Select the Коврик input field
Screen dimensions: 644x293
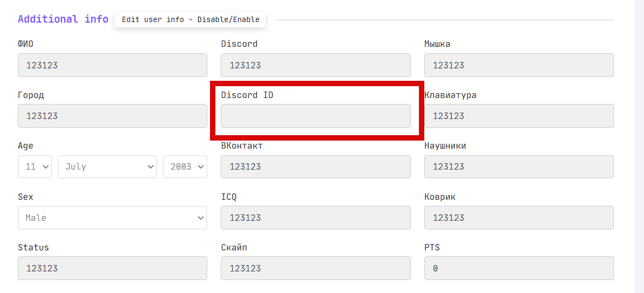coord(519,218)
